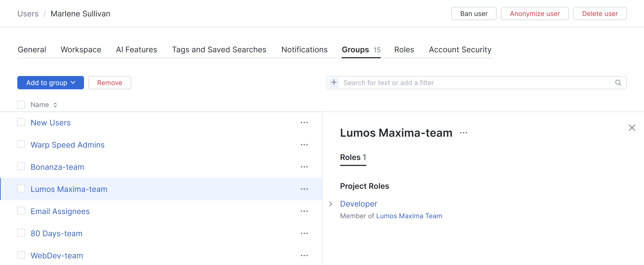Image resolution: width=644 pixels, height=265 pixels.
Task: Open the New Users row options menu
Action: [x=304, y=123]
